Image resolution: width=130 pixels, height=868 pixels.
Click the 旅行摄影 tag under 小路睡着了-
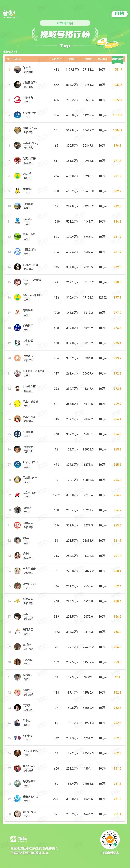(28, 87)
